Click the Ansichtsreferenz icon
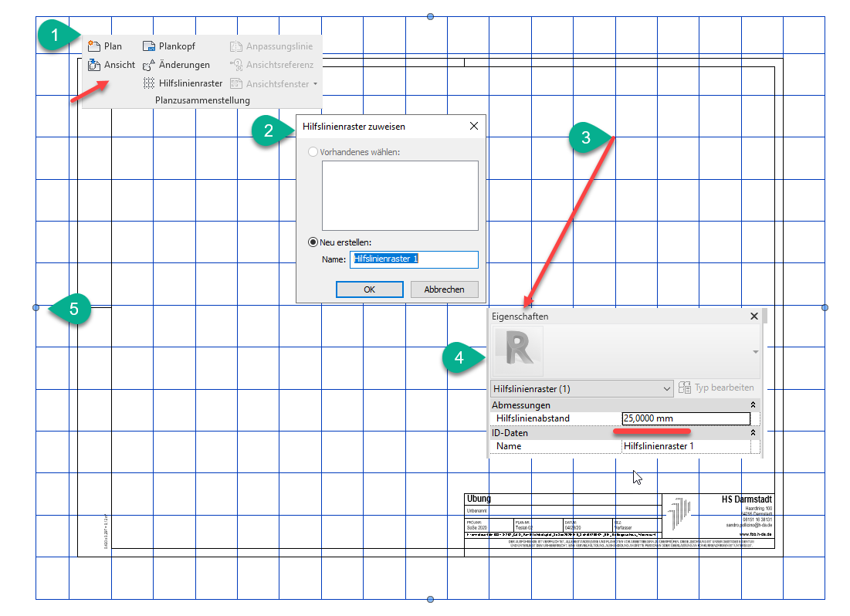The width and height of the screenshot is (850, 616). tap(236, 65)
